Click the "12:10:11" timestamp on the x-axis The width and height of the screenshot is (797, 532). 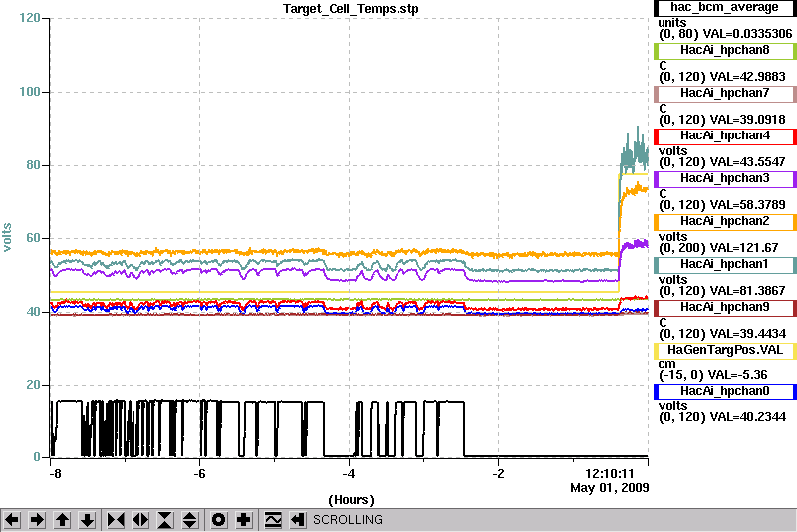point(610,474)
